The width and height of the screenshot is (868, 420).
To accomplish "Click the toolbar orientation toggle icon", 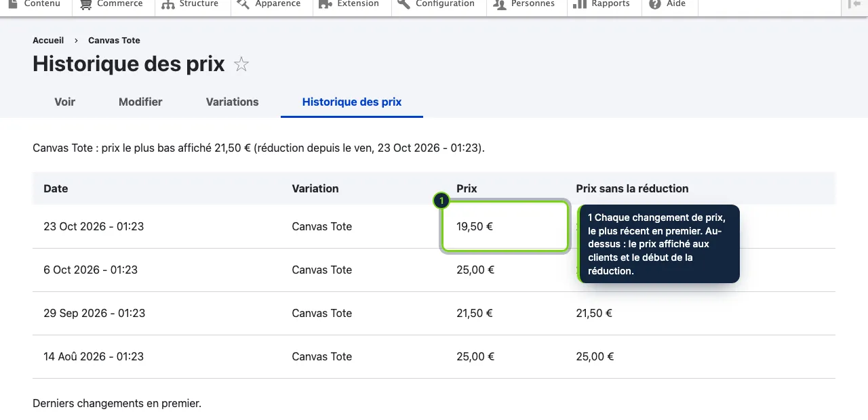I will 854,4.
